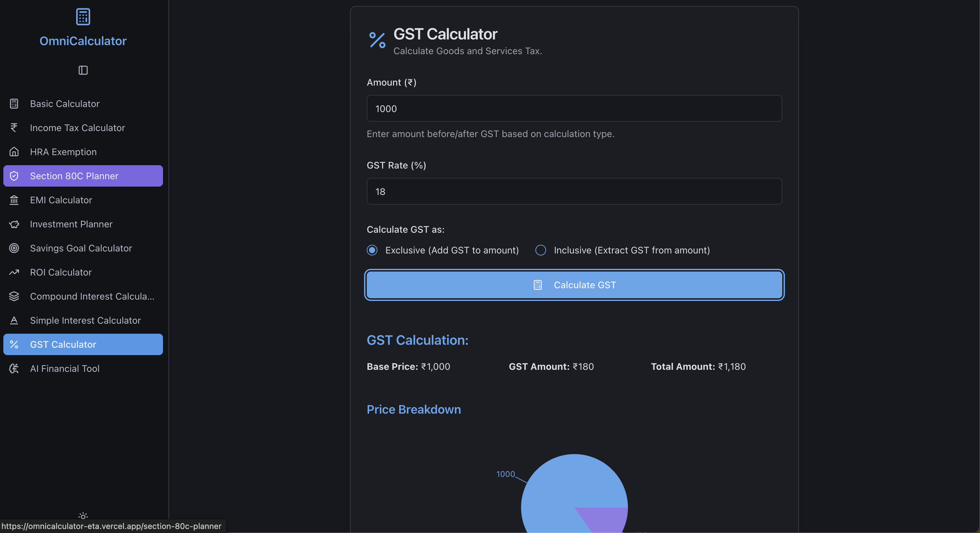The width and height of the screenshot is (980, 533).
Task: Open ROI Calculator from sidebar
Action: pyautogui.click(x=61, y=272)
